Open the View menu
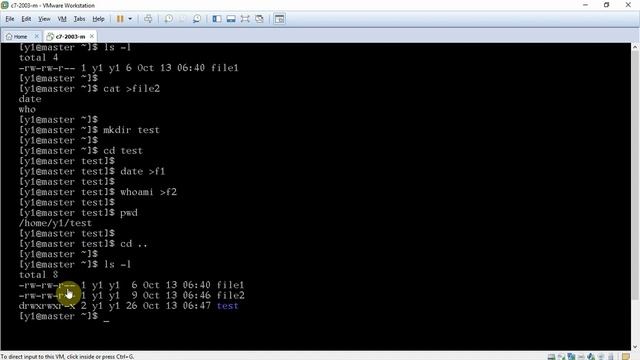This screenshot has height=360, width=640. 44,19
